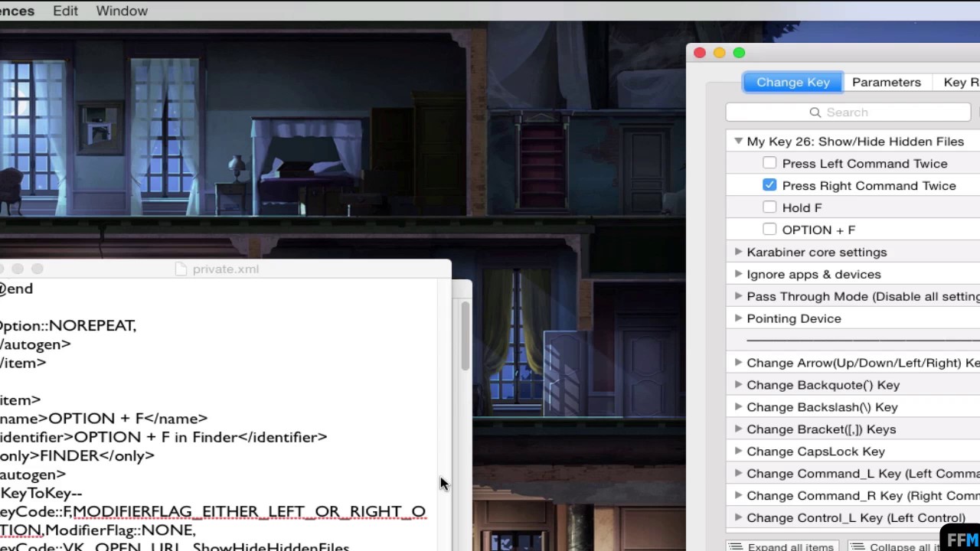The width and height of the screenshot is (980, 551).
Task: Select Press Right Command Twice label
Action: coord(869,185)
